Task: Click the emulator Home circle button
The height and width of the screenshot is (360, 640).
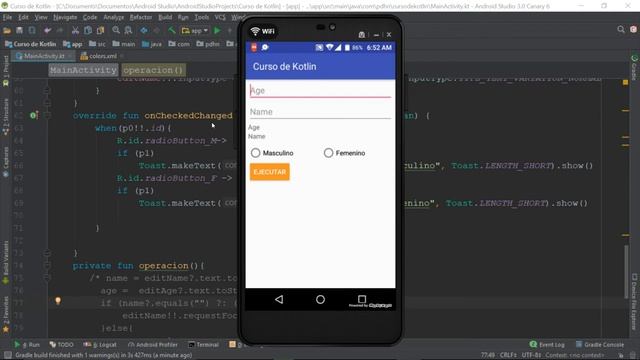Action: coord(320,300)
